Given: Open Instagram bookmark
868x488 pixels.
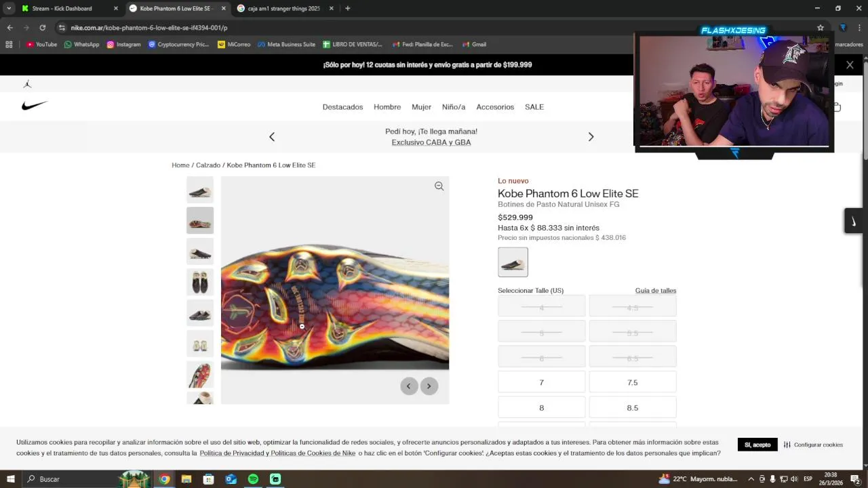Looking at the screenshot, I should coord(123,45).
